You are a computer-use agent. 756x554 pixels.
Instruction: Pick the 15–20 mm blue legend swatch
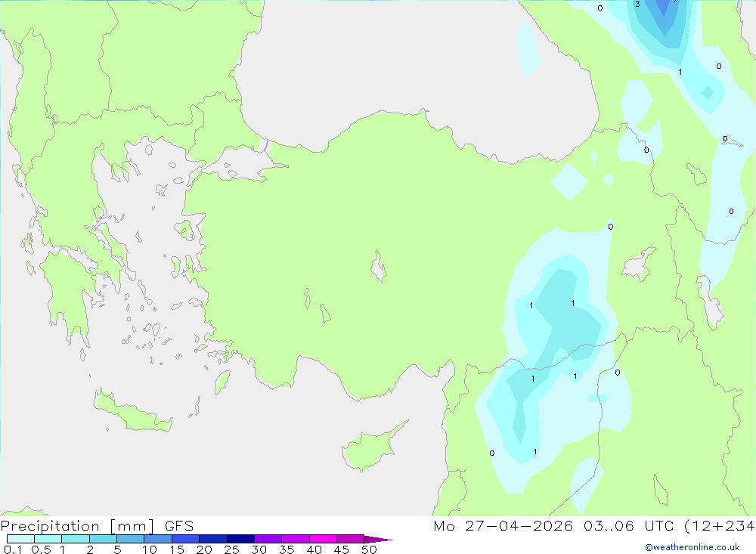pos(186,539)
